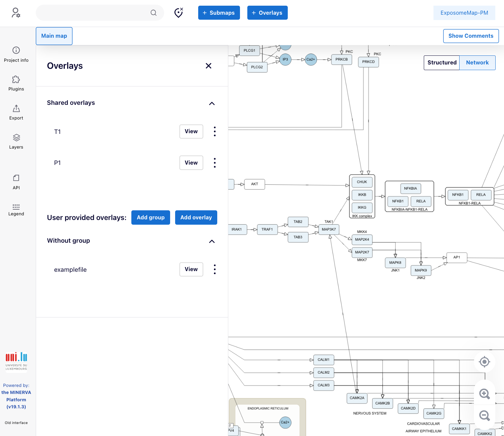Viewport: 504px width, 436px height.
Task: Open the Export panel
Action: [x=16, y=113]
